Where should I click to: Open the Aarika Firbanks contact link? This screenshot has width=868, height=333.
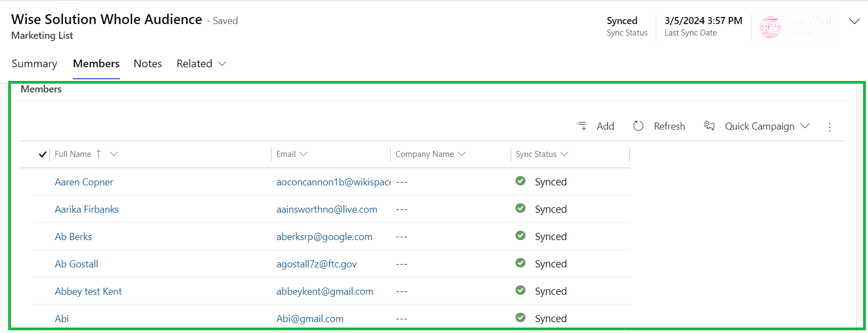pyautogui.click(x=86, y=209)
